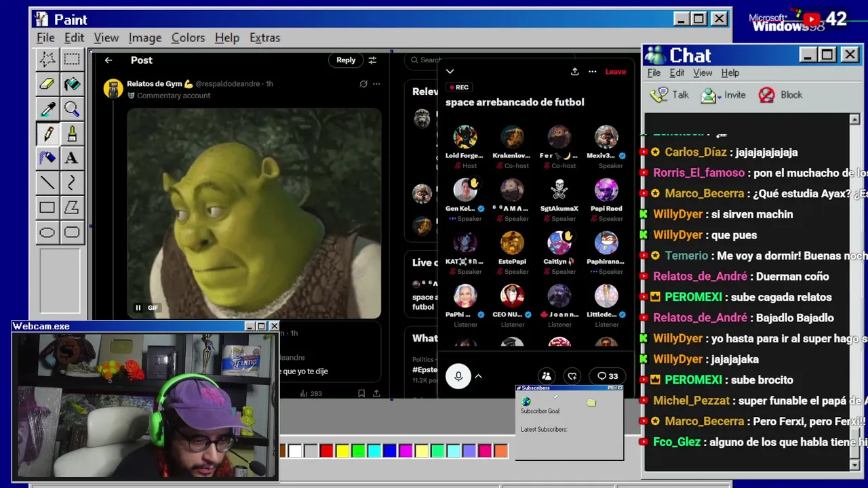Open the File menu in Chat window

[x=654, y=73]
